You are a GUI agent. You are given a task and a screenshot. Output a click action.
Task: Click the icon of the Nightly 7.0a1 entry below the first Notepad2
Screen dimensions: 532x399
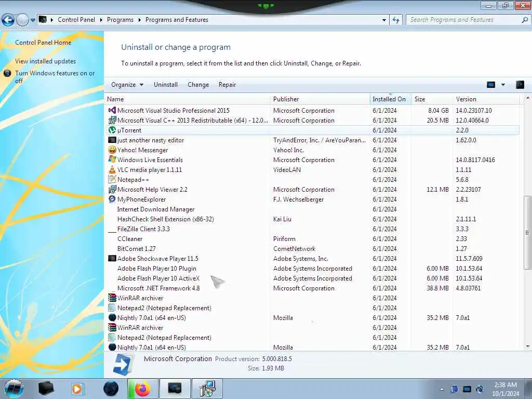[112, 317]
